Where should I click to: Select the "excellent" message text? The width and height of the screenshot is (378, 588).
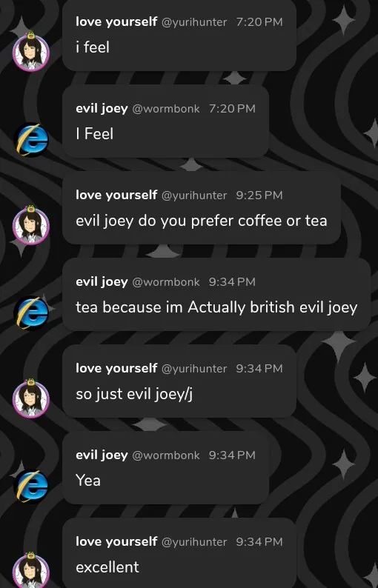107,567
